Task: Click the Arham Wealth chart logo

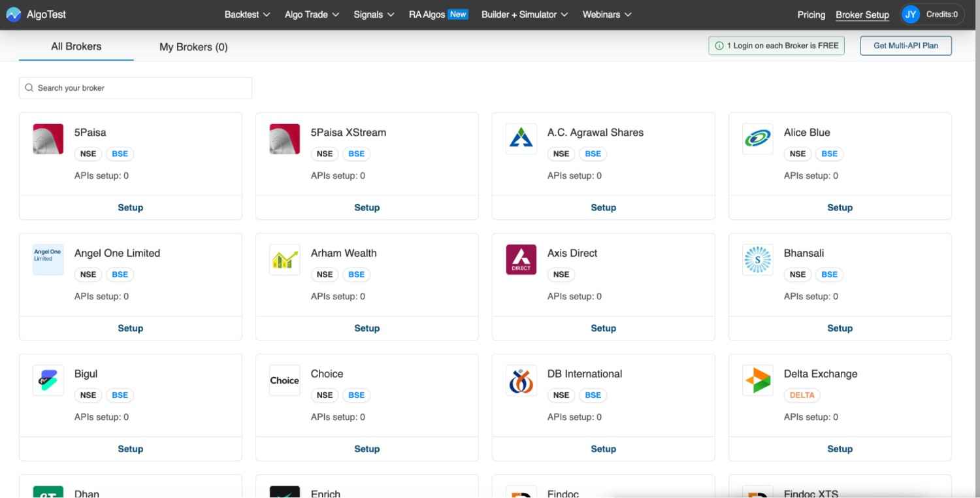Action: point(285,259)
